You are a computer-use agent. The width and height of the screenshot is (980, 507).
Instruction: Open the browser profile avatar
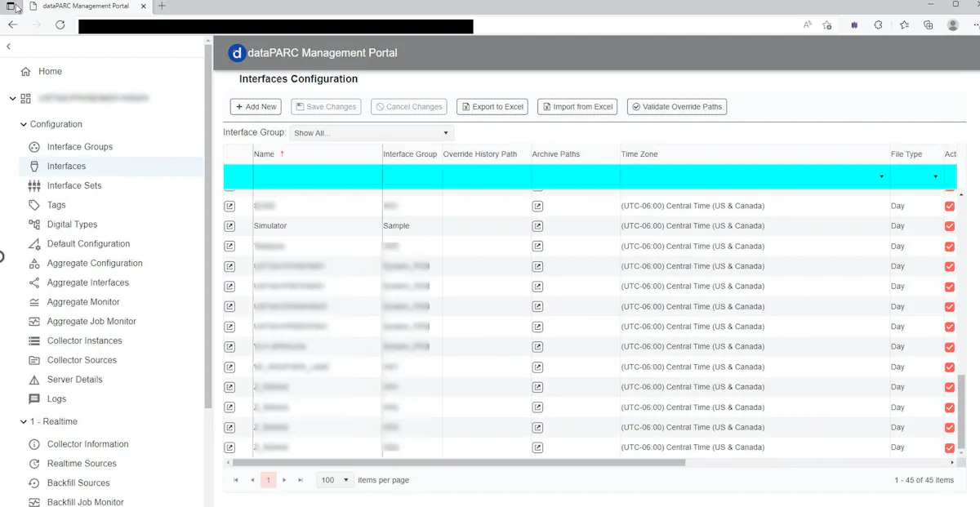click(953, 25)
